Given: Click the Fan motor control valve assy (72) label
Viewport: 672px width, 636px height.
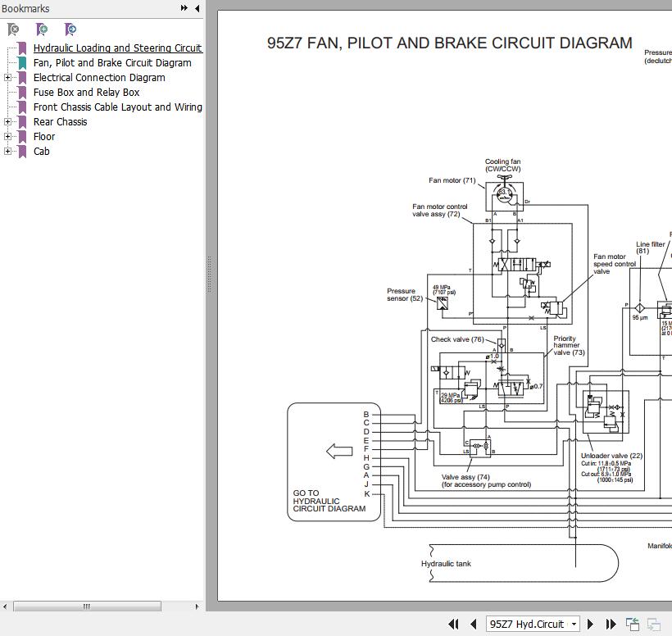Looking at the screenshot, I should (440, 210).
